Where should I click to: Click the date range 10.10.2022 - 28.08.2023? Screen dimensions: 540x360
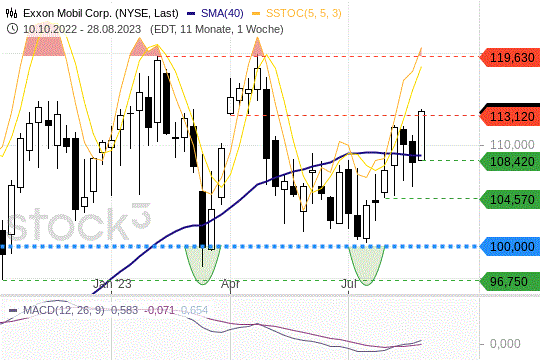click(82, 29)
